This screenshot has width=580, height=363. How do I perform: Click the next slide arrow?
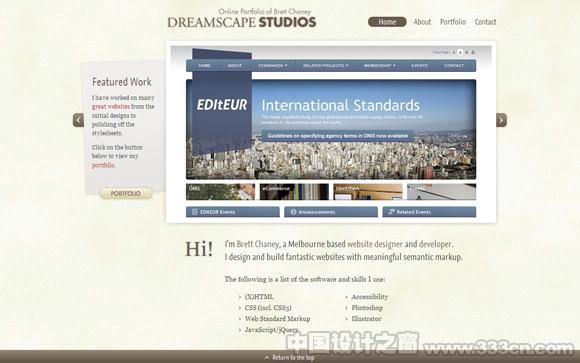coord(501,120)
